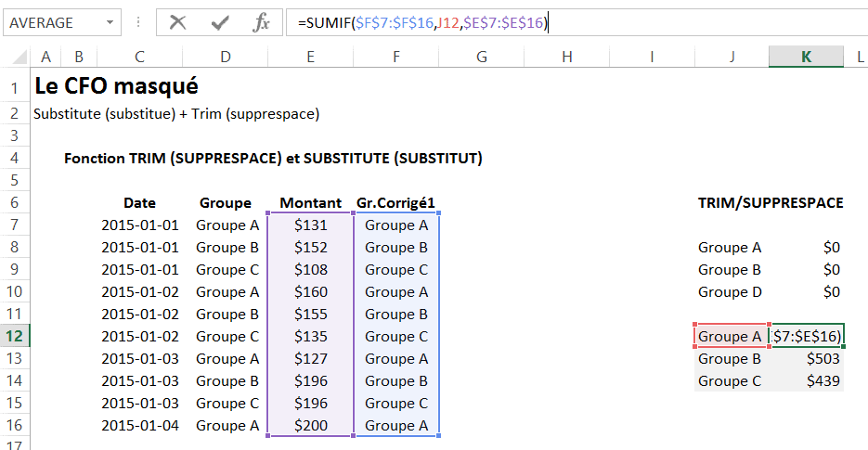The image size is (868, 450).
Task: Select the $200 amount cell
Action: (x=310, y=425)
